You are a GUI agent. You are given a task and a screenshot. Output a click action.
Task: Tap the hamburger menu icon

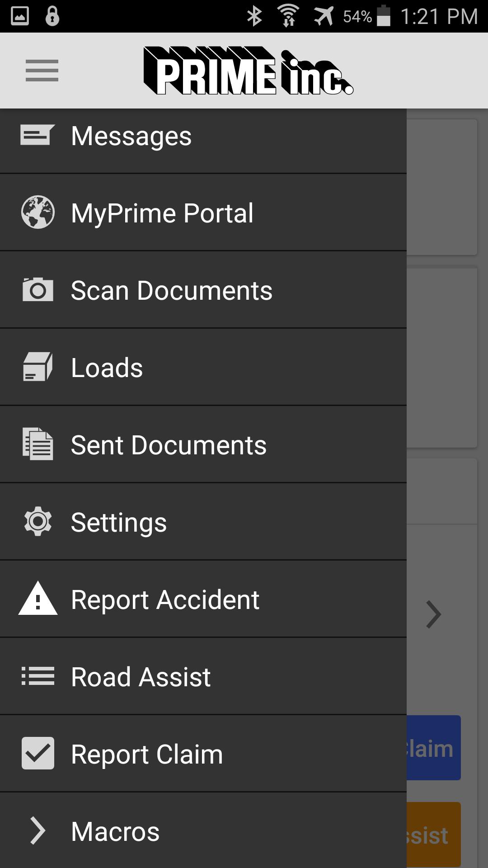coord(42,71)
